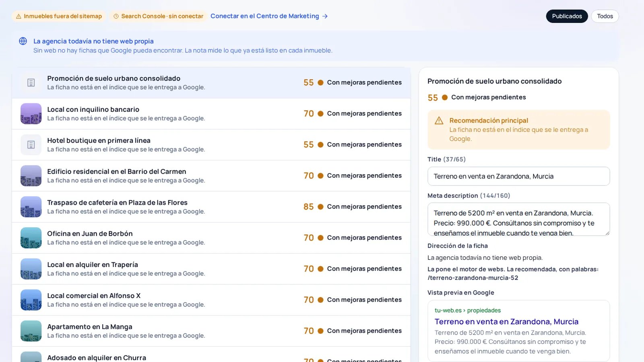Select the Local con inquilino bancario row title
Viewport: 644px width, 362px height.
pyautogui.click(x=93, y=109)
